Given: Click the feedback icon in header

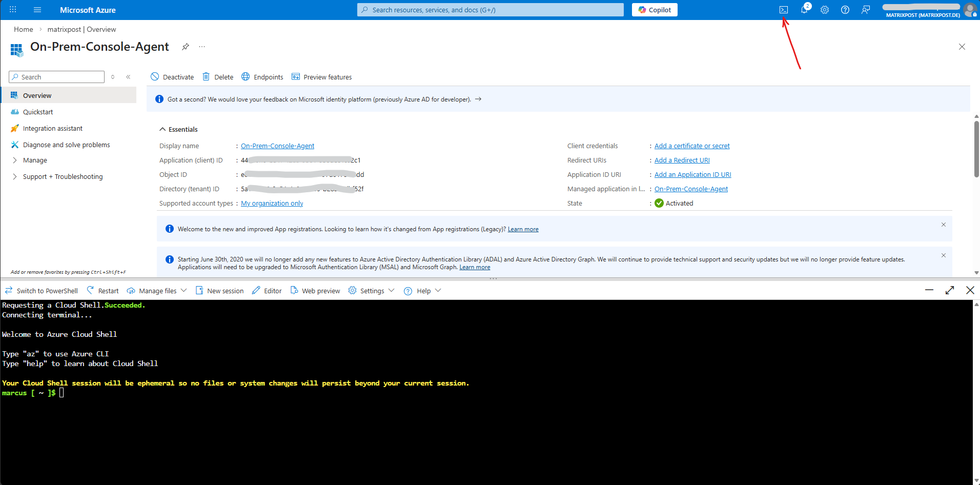Looking at the screenshot, I should [x=866, y=10].
